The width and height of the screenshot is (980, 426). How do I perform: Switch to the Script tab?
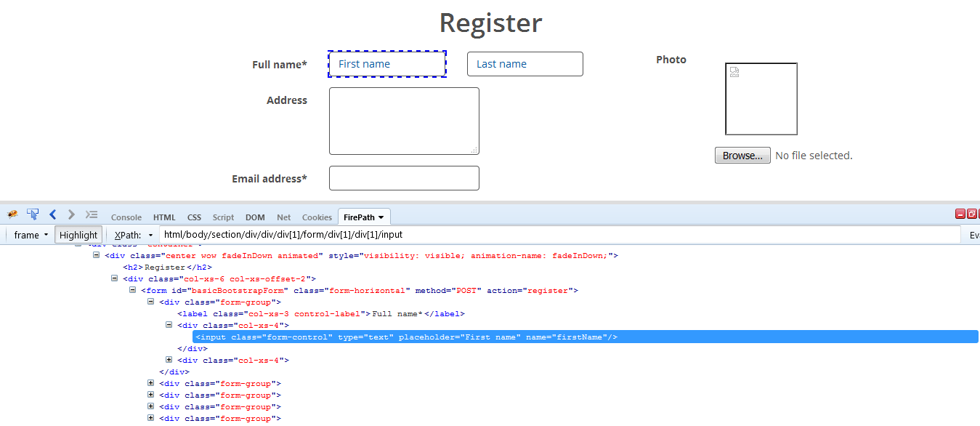tap(223, 217)
